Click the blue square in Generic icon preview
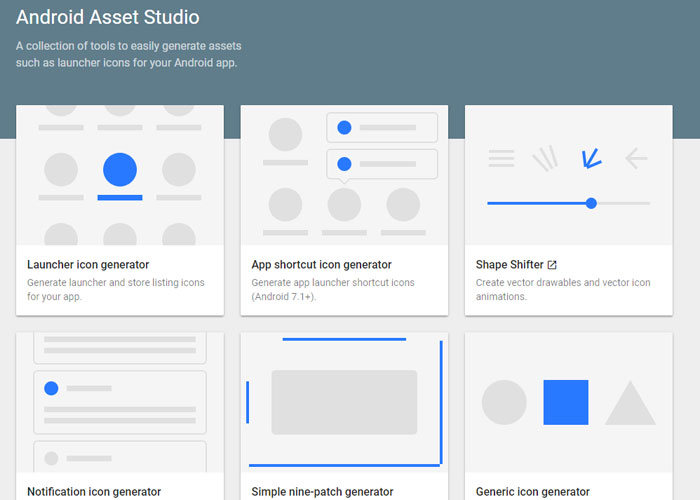 565,402
